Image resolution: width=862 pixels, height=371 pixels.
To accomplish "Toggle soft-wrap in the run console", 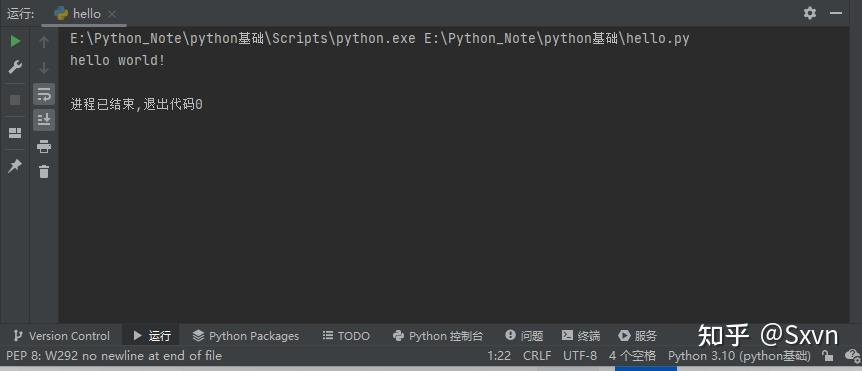I will point(44,94).
